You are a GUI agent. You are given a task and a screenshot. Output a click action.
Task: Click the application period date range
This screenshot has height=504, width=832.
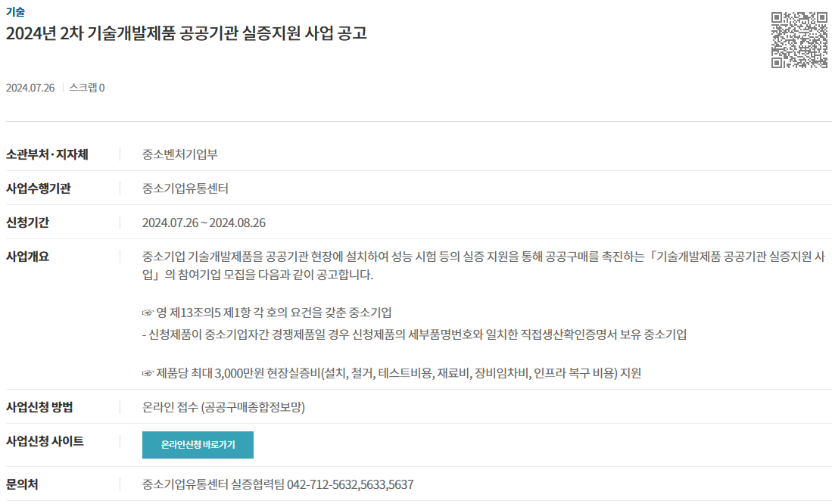[204, 222]
